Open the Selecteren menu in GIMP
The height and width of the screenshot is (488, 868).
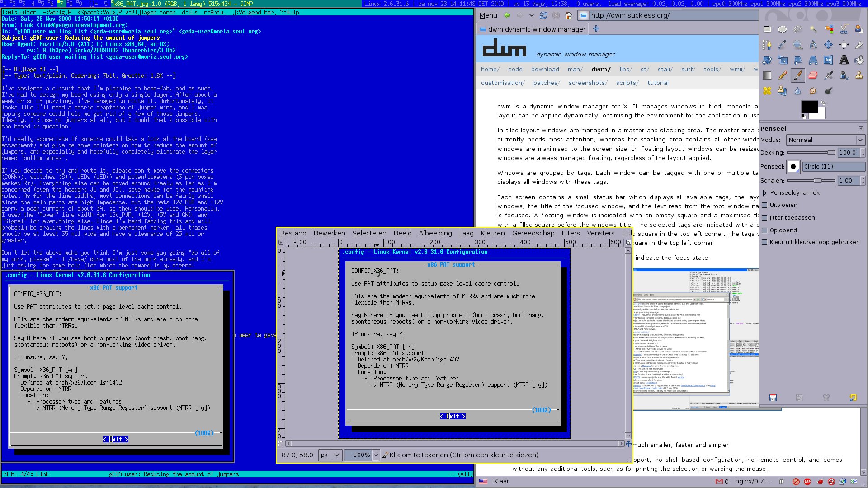click(369, 233)
